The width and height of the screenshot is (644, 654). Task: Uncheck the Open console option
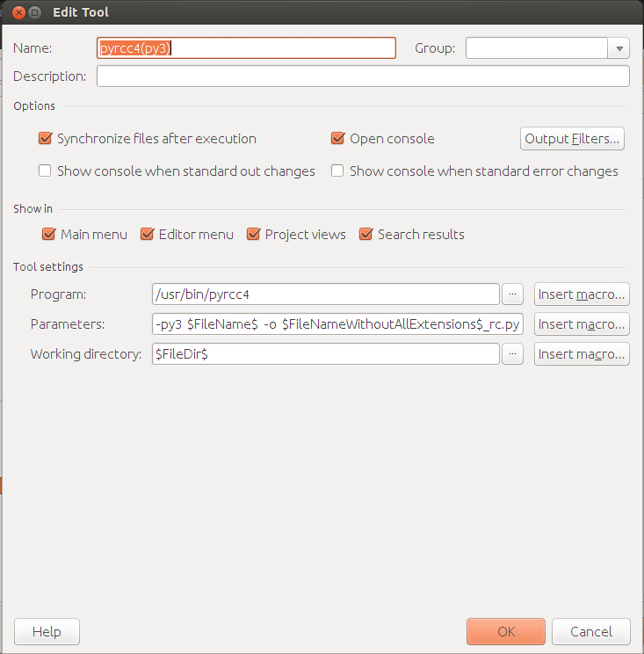337,139
